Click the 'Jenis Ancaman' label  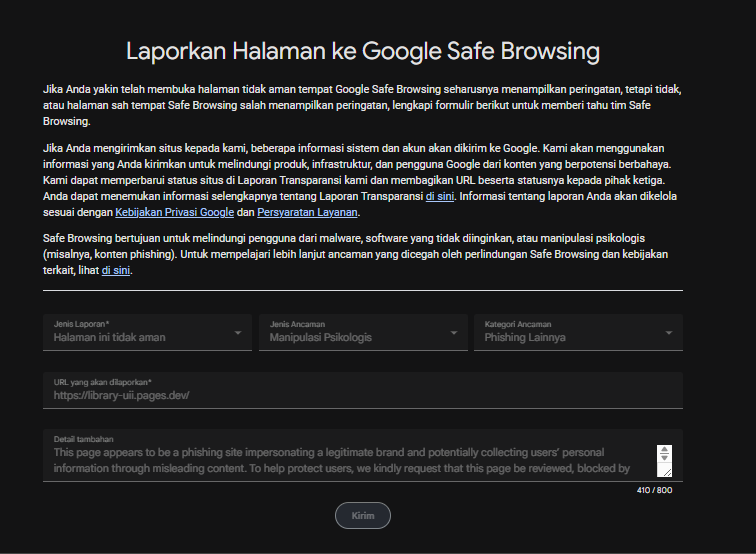pos(297,324)
